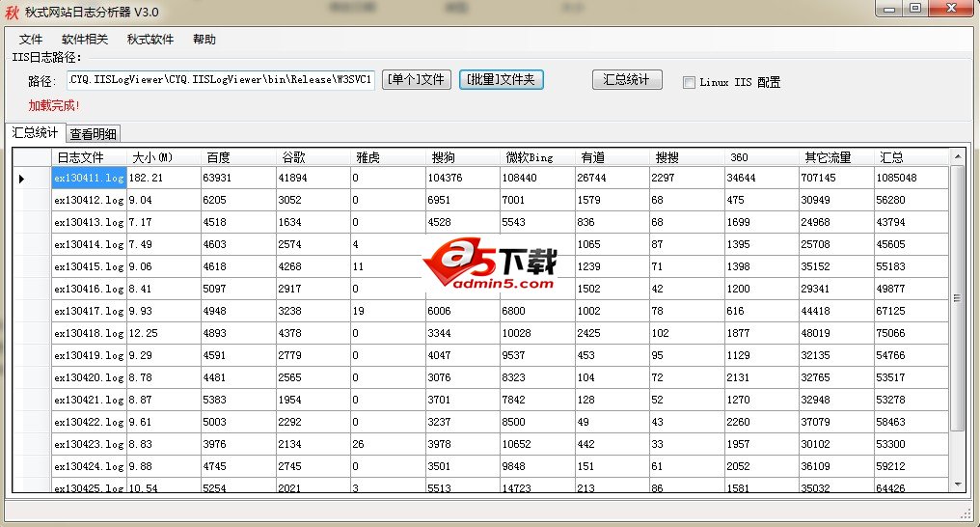This screenshot has height=527, width=980.
Task: Select the ex130415.log file cell
Action: point(90,266)
